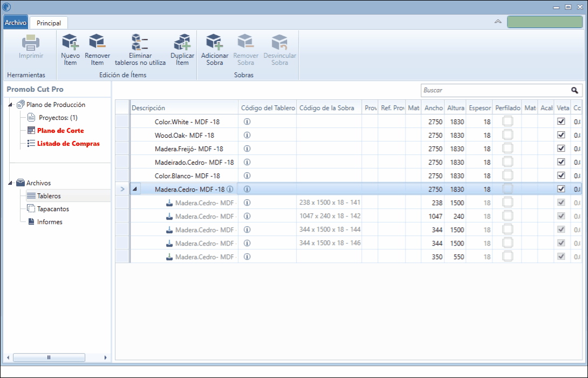Click info icon for sobra 344 x 1500 x 18 - 146
This screenshot has height=378, width=588.
pyautogui.click(x=247, y=243)
